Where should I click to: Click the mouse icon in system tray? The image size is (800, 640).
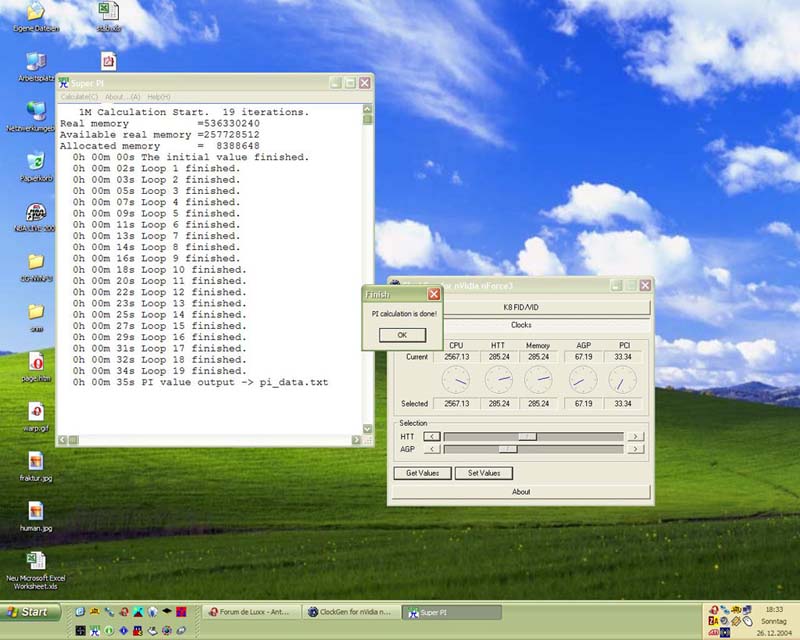[747, 621]
